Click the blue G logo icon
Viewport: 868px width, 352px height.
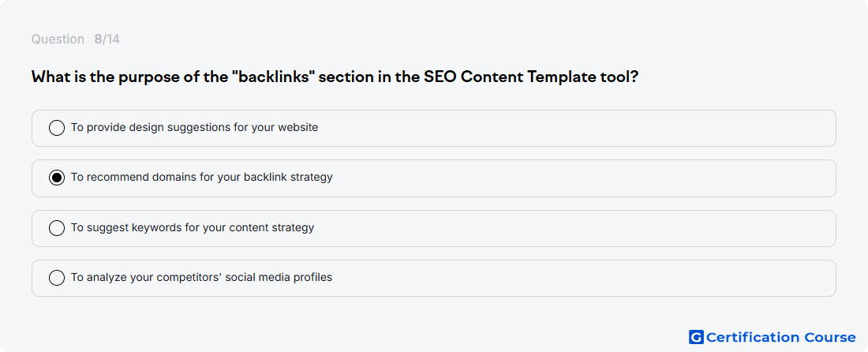[x=696, y=337]
